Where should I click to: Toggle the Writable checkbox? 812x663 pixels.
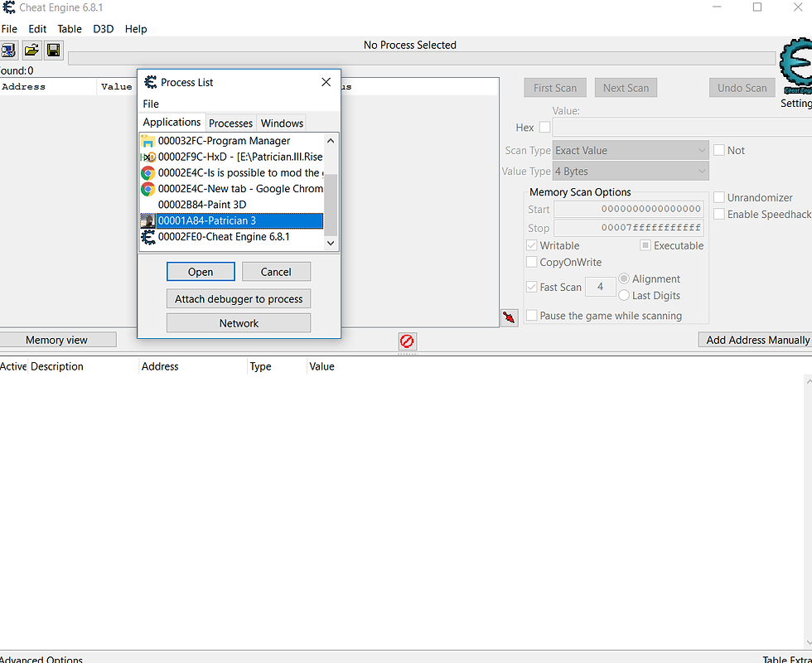[x=531, y=245]
